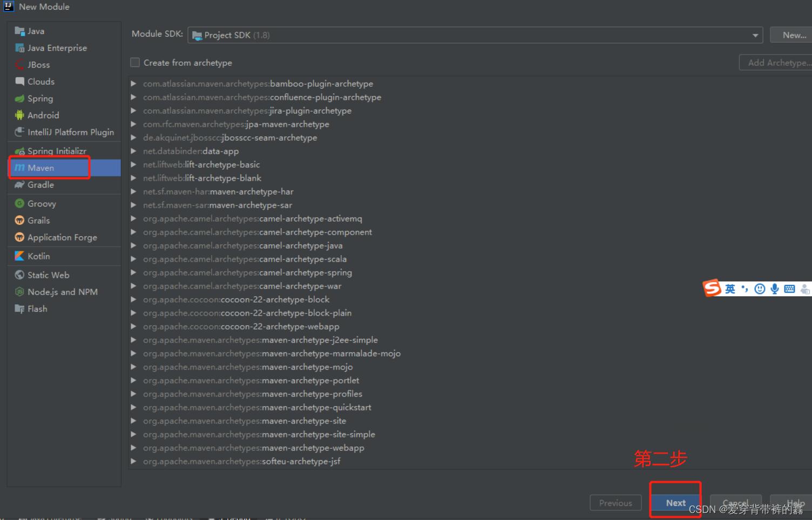Click the Android robot icon

click(x=19, y=115)
